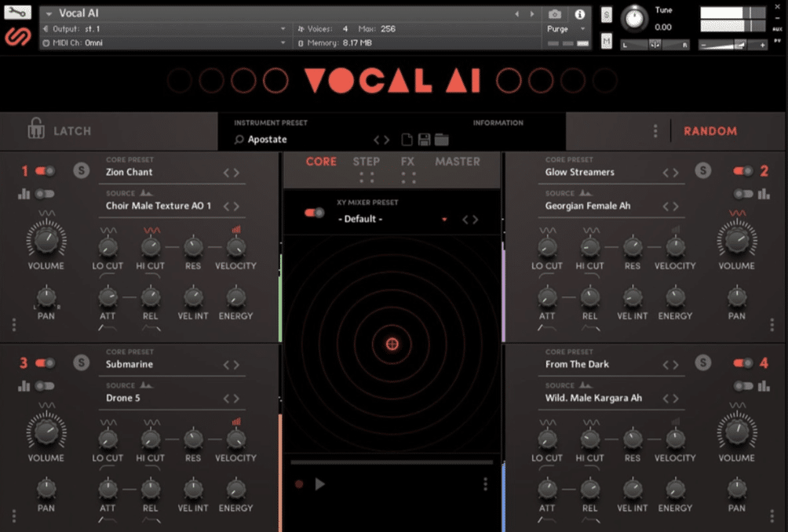Viewport: 788px width, 532px height.
Task: Solo layer 4 with S button
Action: [702, 363]
